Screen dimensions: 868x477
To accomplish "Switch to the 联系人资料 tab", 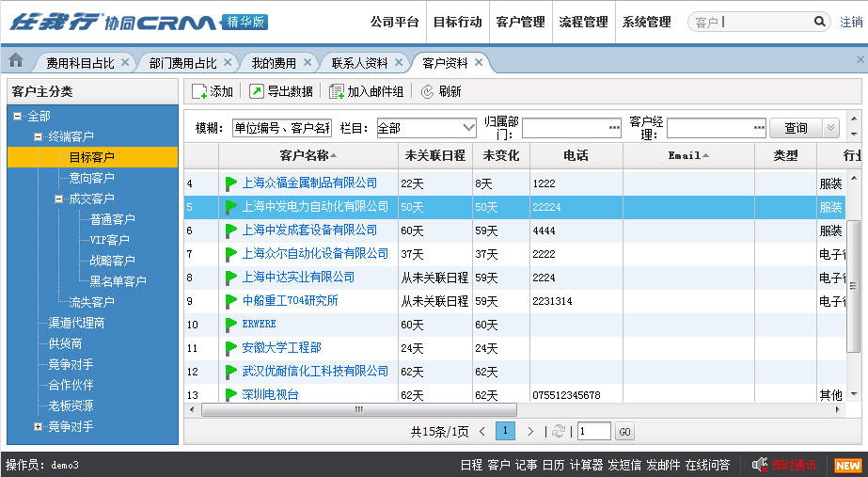I will [359, 63].
